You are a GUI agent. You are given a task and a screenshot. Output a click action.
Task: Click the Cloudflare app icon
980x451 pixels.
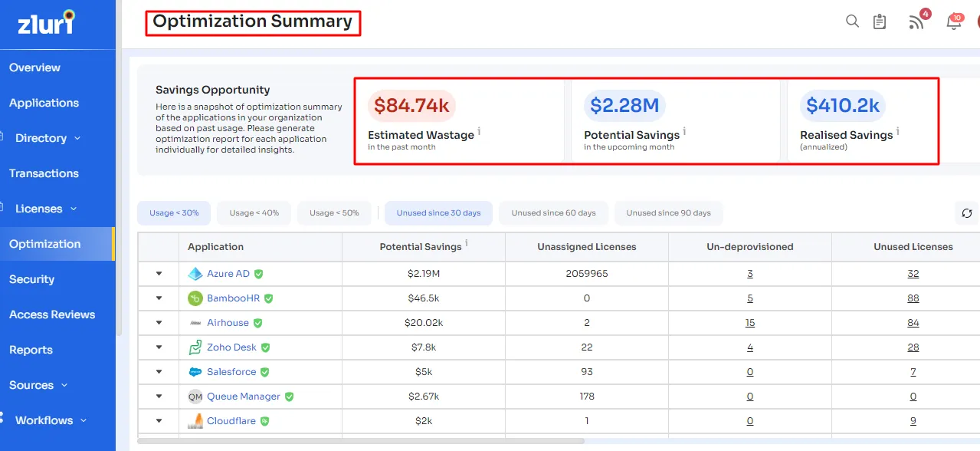195,421
